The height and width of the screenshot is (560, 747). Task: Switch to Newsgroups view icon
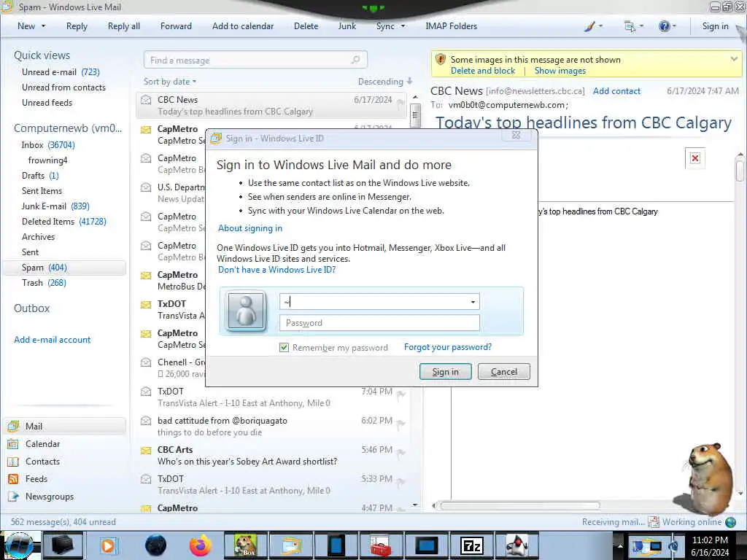click(13, 496)
